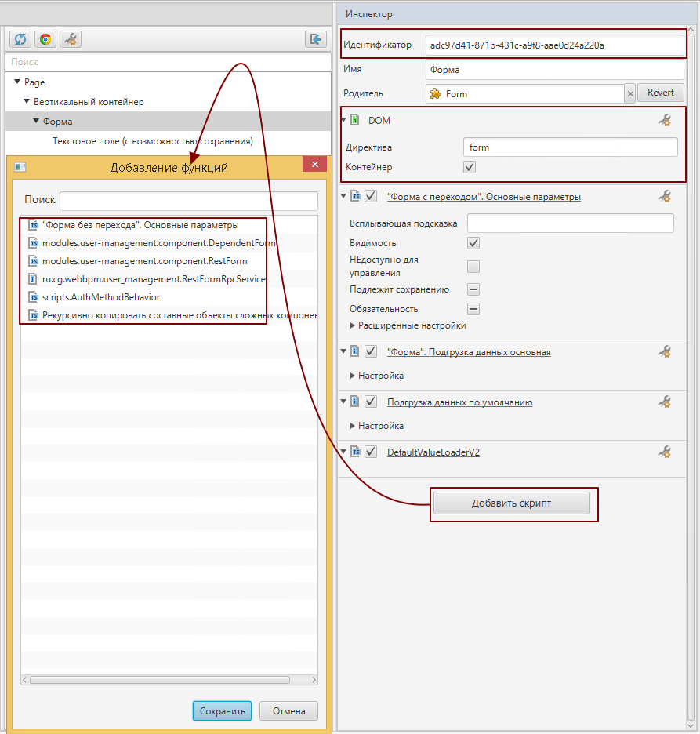
Task: Collapse the DefaultValueLoaderV2 section
Action: pyautogui.click(x=343, y=451)
